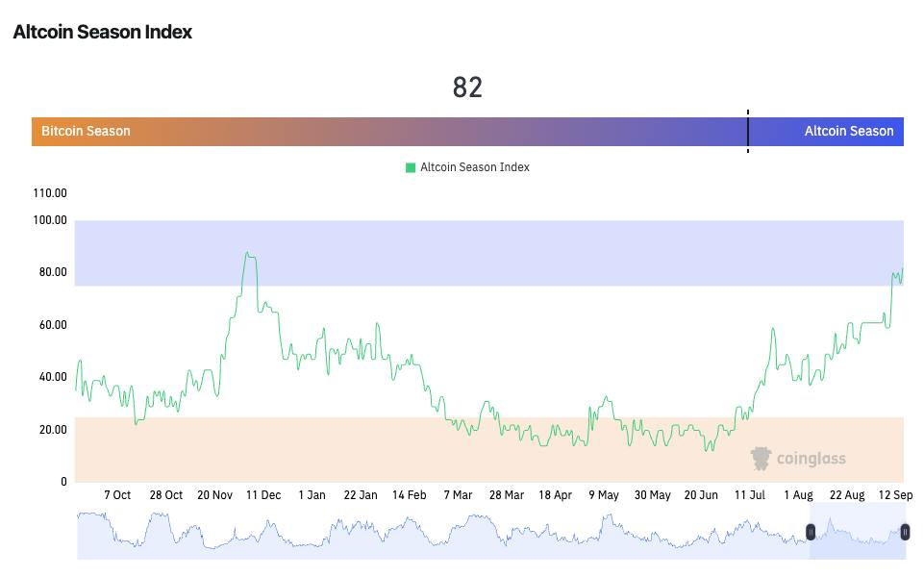Select the 11 Dec date on the x-axis
The image size is (924, 577).
(x=263, y=495)
